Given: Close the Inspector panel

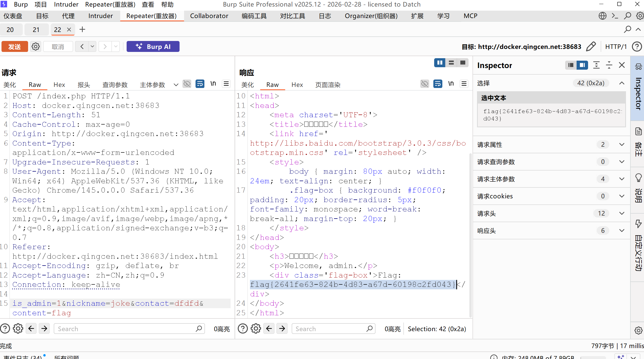Looking at the screenshot, I should [622, 65].
